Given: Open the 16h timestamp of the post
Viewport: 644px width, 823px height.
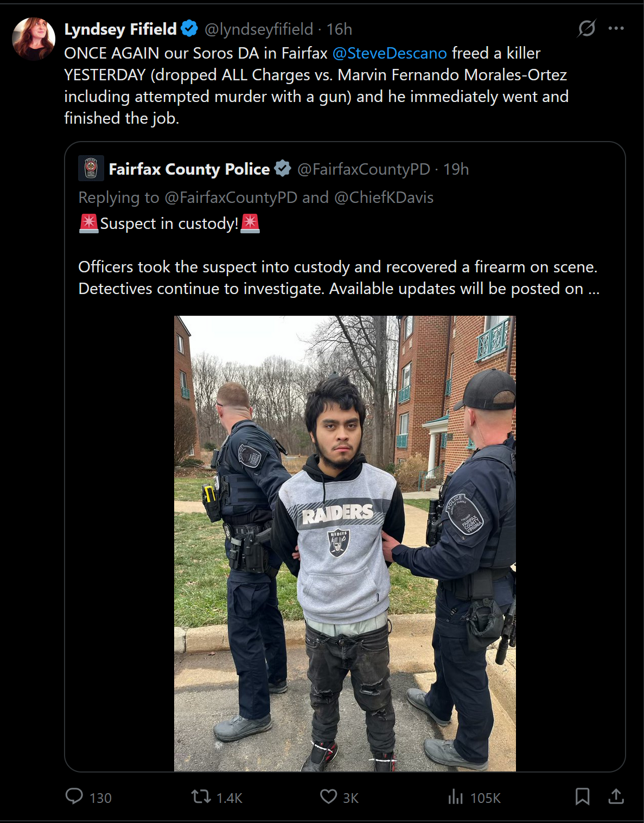Looking at the screenshot, I should click(339, 29).
